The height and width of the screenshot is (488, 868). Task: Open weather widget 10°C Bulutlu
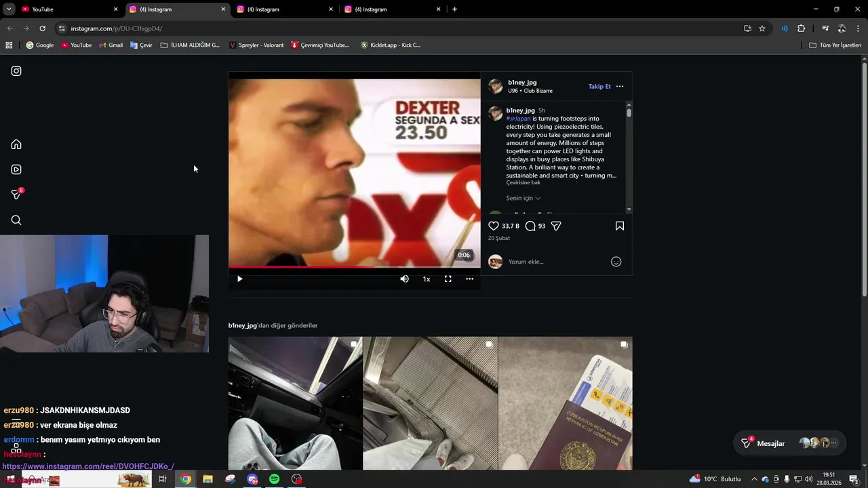pos(715,479)
